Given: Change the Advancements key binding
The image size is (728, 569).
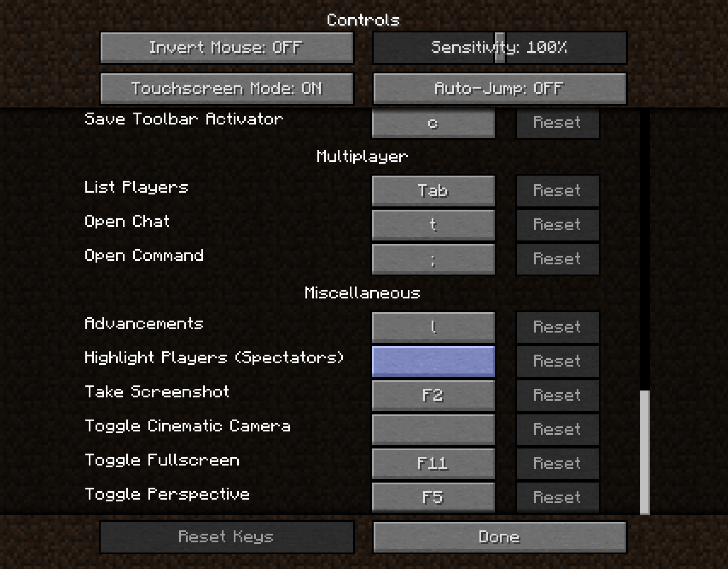Looking at the screenshot, I should 433,327.
